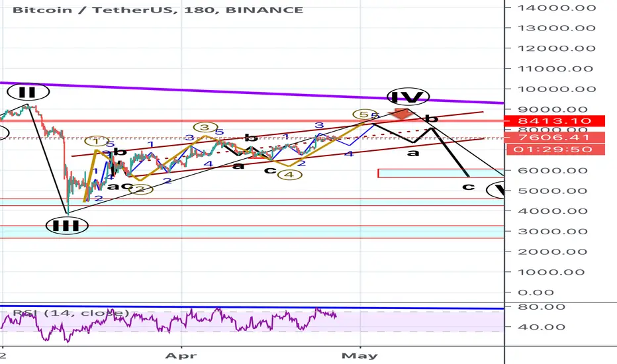
Task: Select the circled wave III label
Action: tap(67, 226)
